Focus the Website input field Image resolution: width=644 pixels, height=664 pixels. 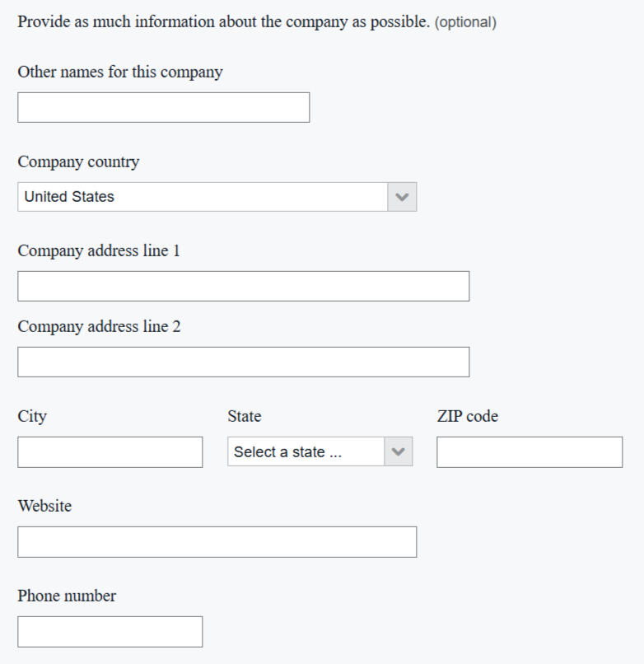point(217,541)
